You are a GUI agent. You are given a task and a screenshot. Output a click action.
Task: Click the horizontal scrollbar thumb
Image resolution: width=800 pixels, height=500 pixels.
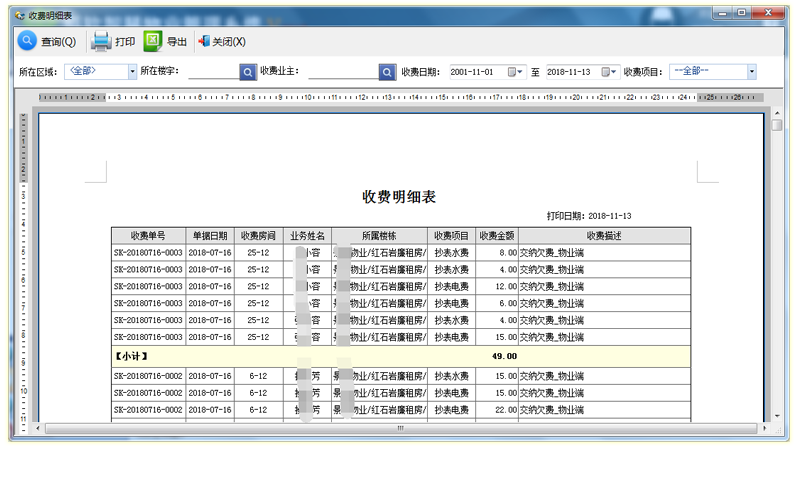click(x=400, y=429)
